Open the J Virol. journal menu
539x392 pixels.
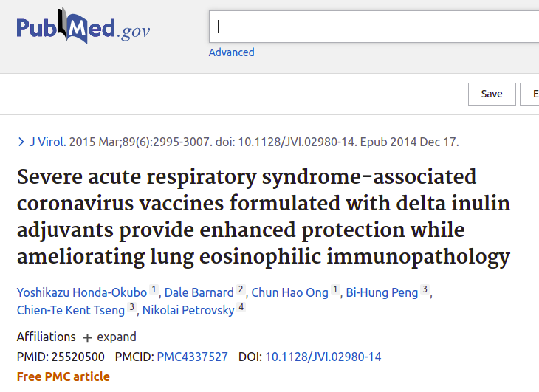coord(47,142)
